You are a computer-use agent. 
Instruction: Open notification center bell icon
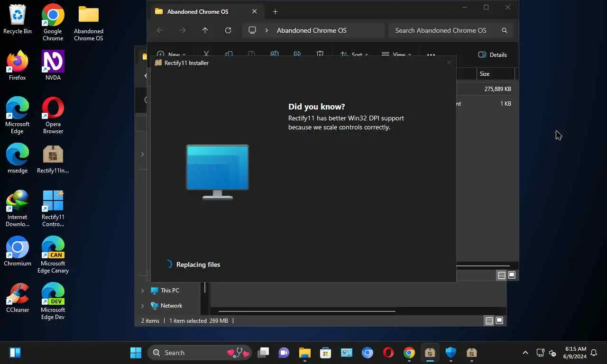[594, 353]
